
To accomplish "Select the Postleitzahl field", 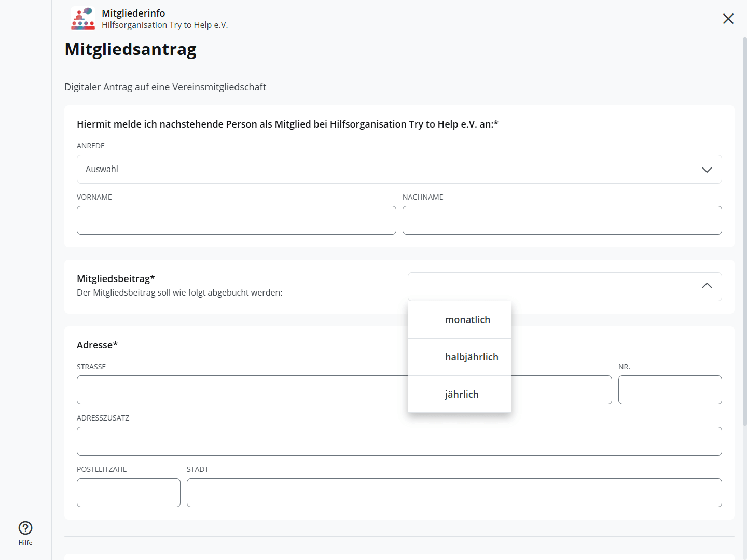I will pyautogui.click(x=128, y=493).
